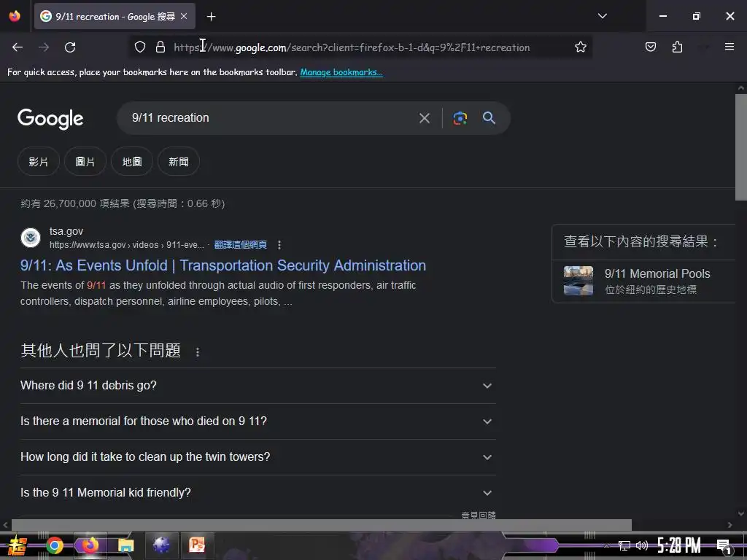
Task: Click the forward navigation arrow
Action: (44, 47)
